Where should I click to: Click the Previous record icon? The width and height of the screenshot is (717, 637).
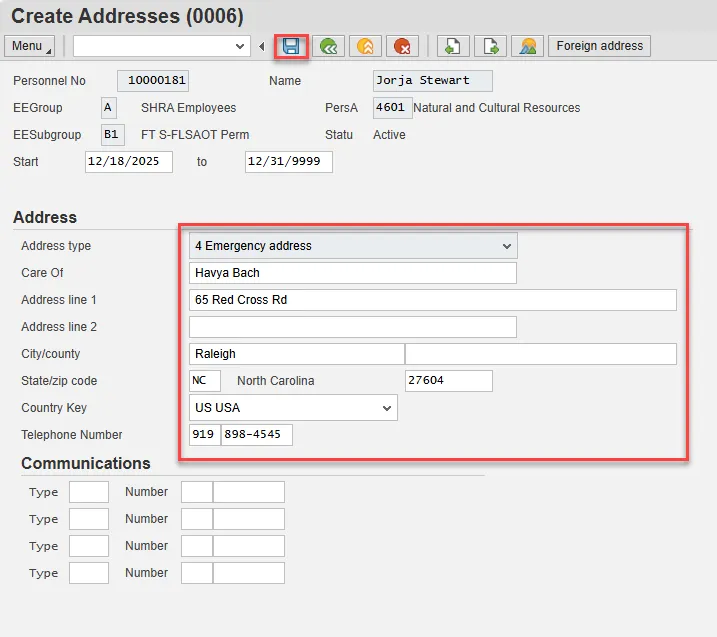453,46
